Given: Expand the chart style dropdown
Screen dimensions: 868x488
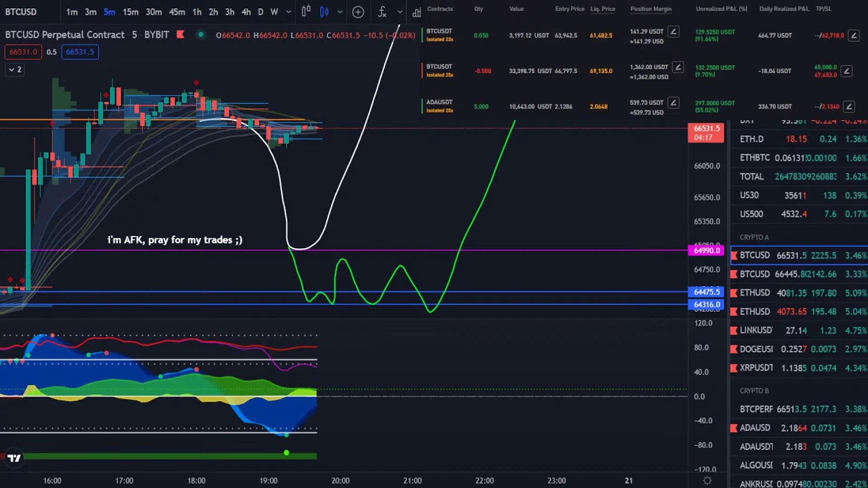Looking at the screenshot, I should [338, 12].
